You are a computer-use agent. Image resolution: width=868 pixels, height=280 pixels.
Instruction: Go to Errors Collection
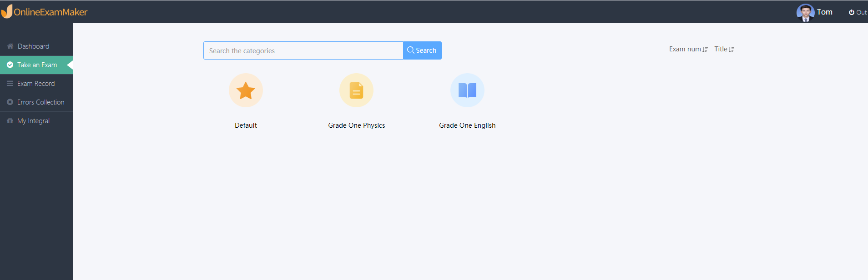[36, 102]
